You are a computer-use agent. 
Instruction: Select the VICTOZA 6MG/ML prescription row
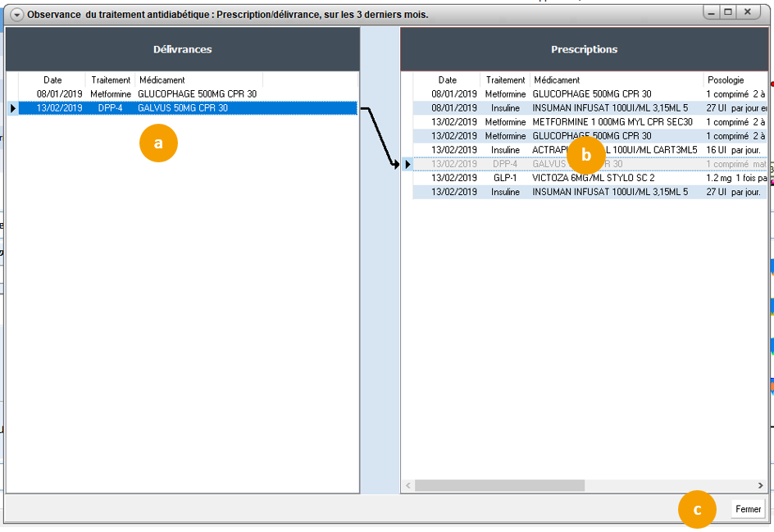[590, 178]
